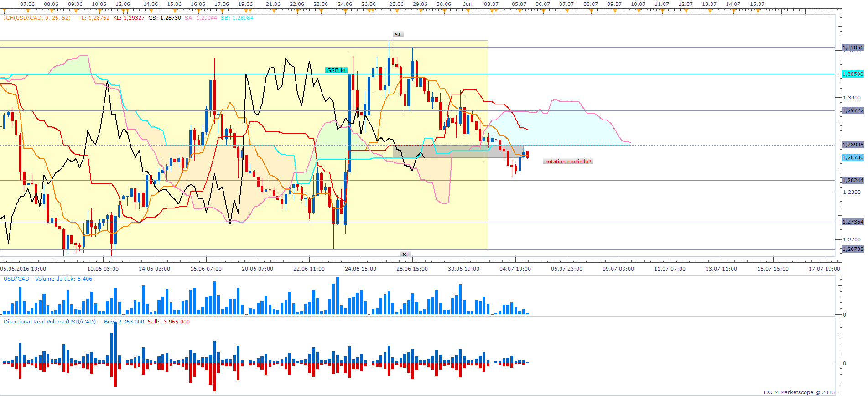The width and height of the screenshot is (868, 396).
Task: Click the current price tag 1,28730
Action: pyautogui.click(x=852, y=157)
